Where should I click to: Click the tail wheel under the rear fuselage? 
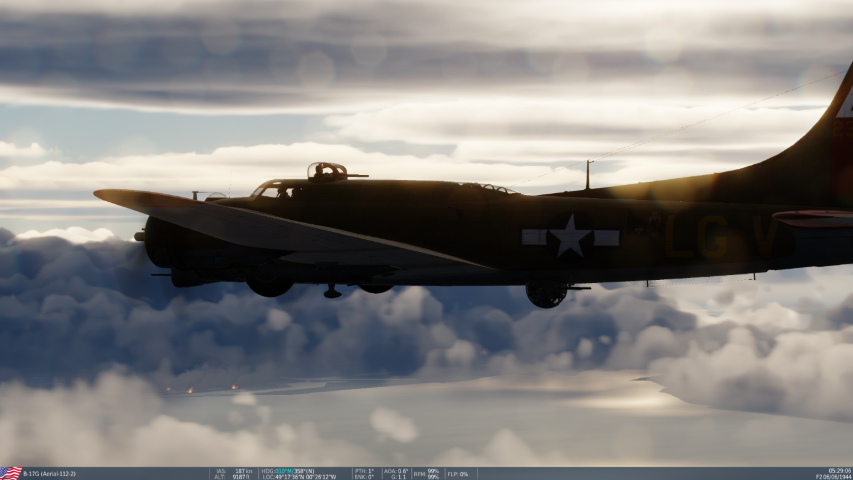[x=546, y=294]
